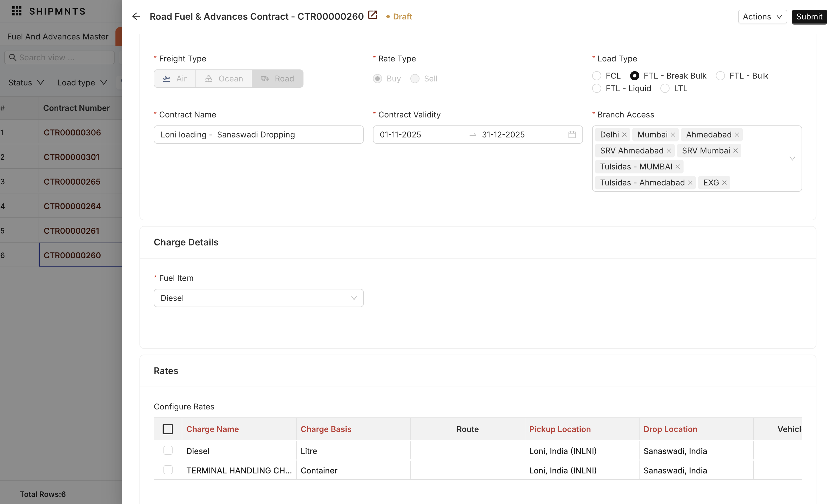Select FTL - Bulk load type

(720, 76)
